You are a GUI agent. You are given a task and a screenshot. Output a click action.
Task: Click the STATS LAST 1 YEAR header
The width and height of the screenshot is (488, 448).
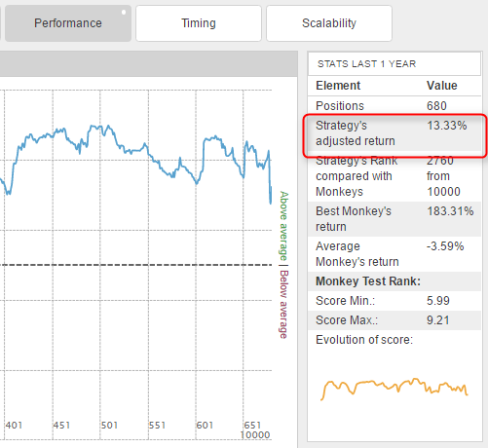(367, 64)
